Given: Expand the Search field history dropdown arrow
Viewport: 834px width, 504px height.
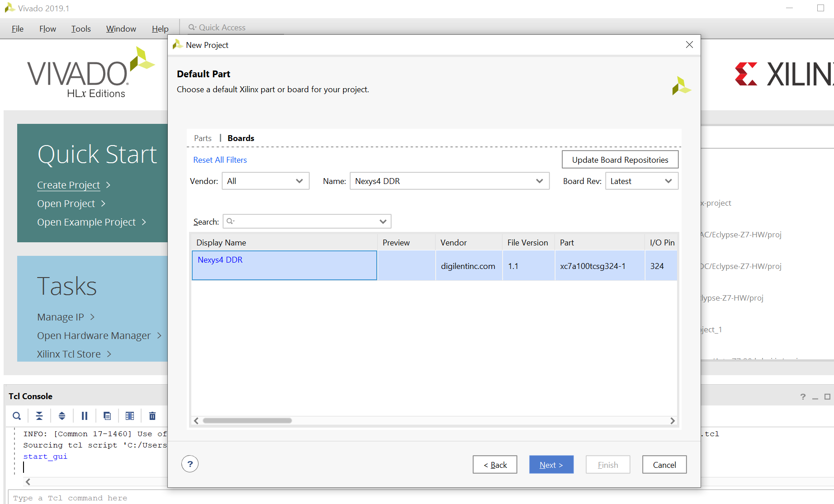Looking at the screenshot, I should [x=383, y=221].
